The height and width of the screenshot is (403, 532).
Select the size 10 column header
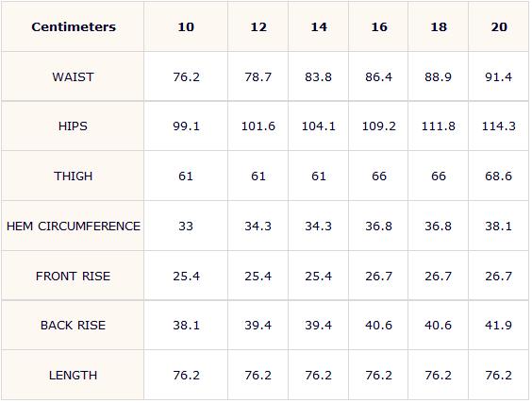click(186, 26)
